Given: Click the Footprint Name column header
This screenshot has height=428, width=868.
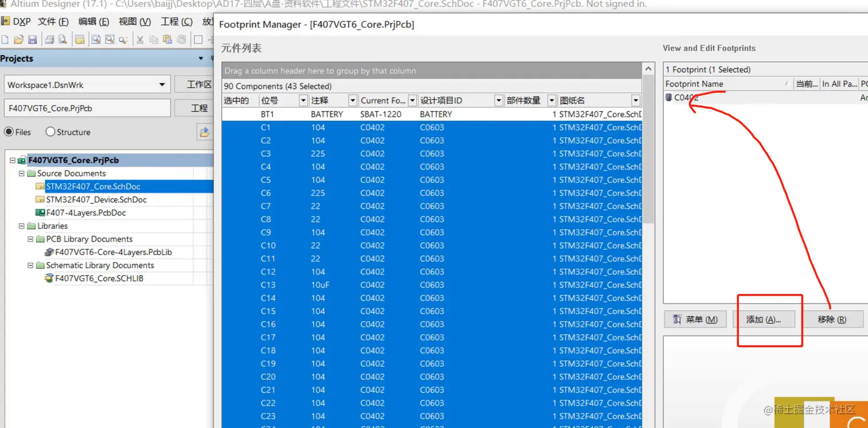Looking at the screenshot, I should click(x=728, y=84).
